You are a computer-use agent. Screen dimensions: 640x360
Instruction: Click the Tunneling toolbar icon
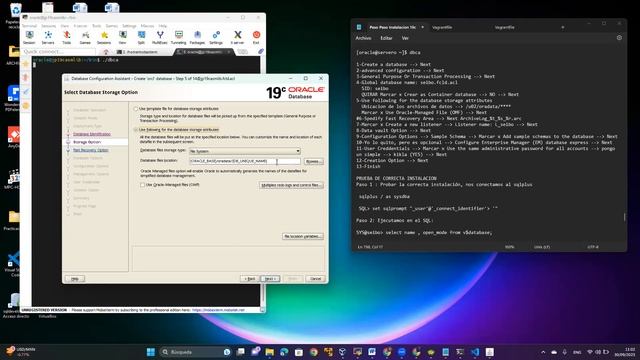(178, 37)
